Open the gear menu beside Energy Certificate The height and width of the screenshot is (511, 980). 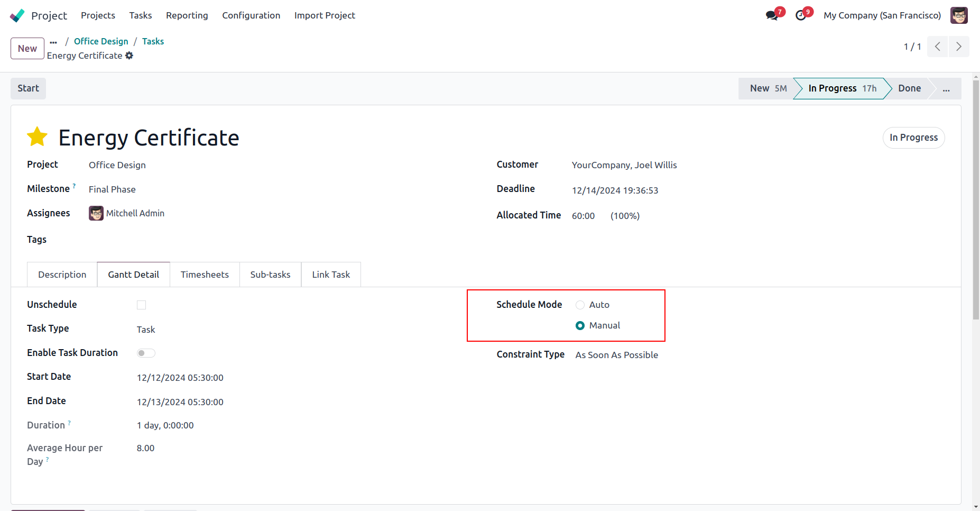(130, 56)
